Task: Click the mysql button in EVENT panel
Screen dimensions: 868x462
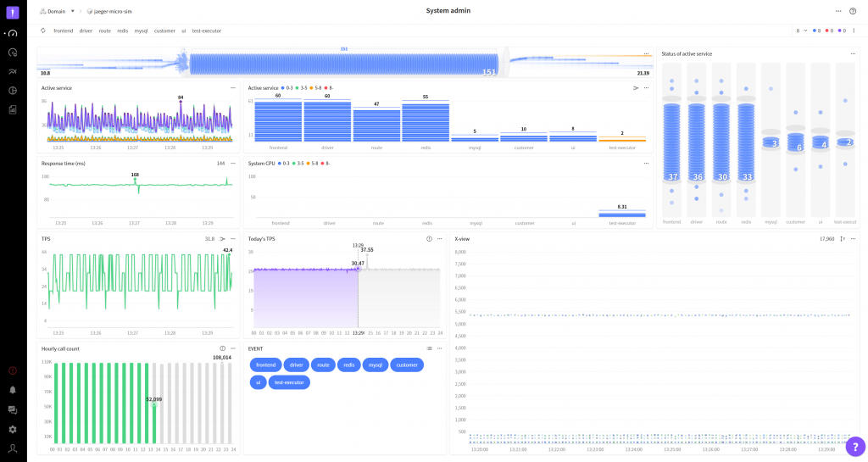Action: [376, 365]
